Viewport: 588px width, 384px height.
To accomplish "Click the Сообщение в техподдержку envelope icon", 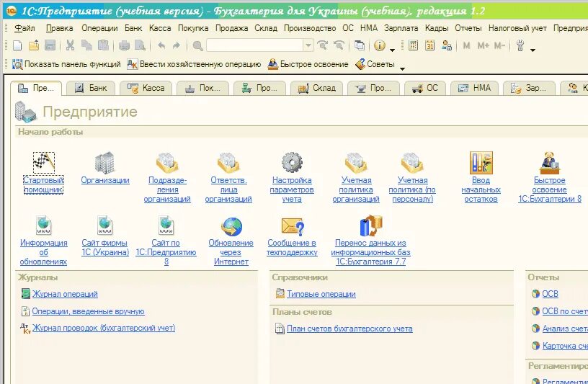I will pos(292,227).
